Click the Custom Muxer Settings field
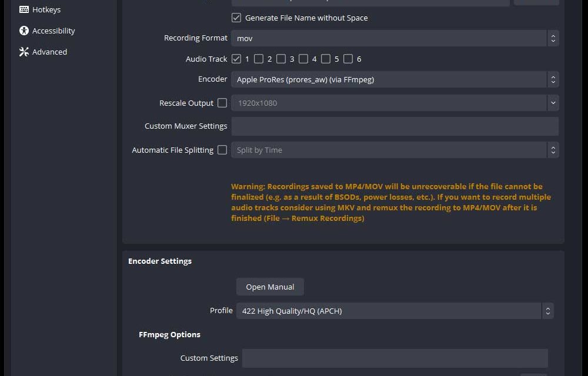 (x=394, y=126)
